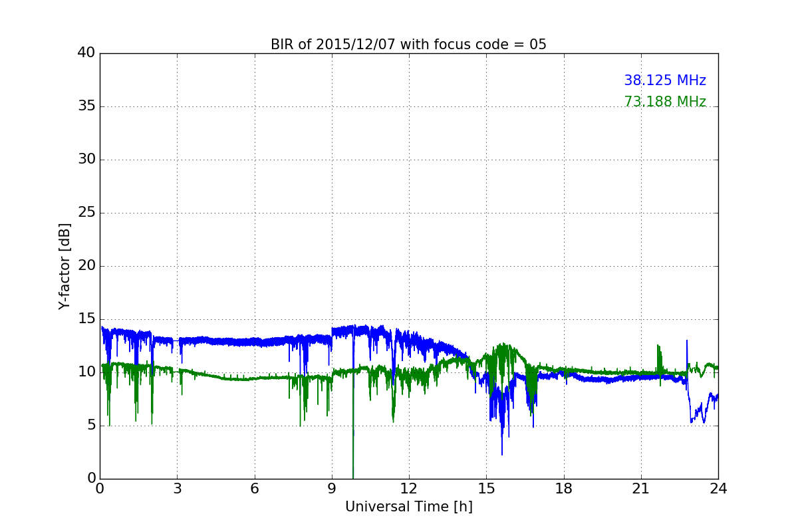Click the y-axis tick label '40'
798x532 pixels.
[86, 53]
